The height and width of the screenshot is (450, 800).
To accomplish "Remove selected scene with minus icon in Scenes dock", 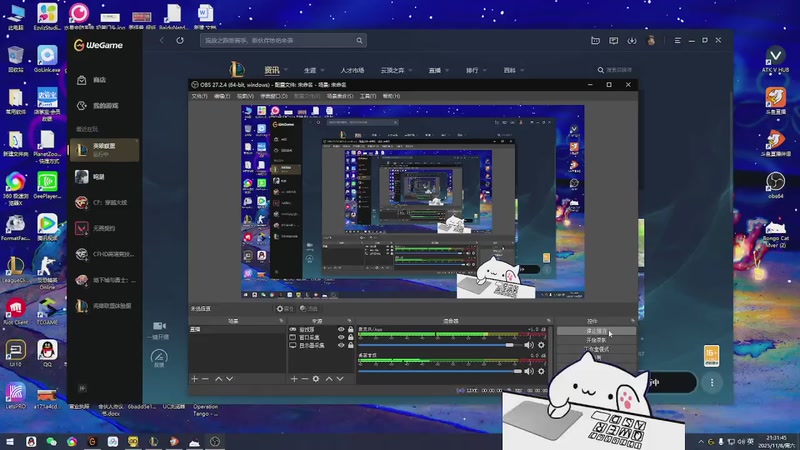I will [x=205, y=379].
